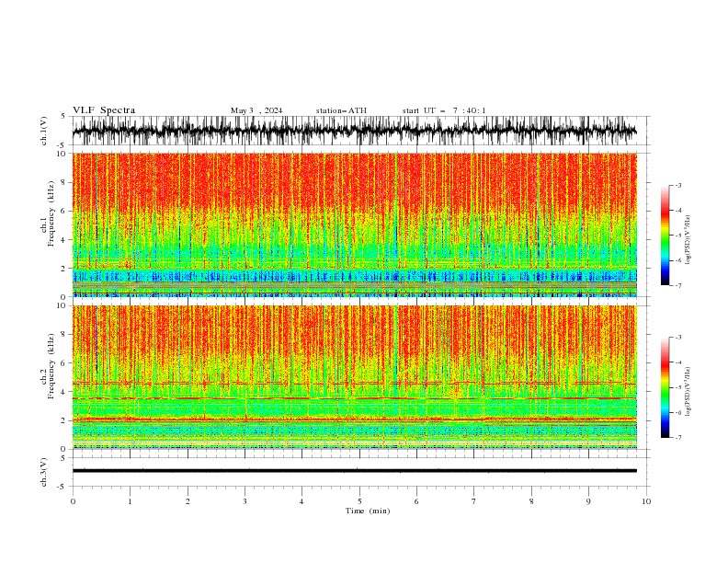Click the "VLF Spectra" title text
This screenshot has height=563, width=728.
click(x=104, y=110)
